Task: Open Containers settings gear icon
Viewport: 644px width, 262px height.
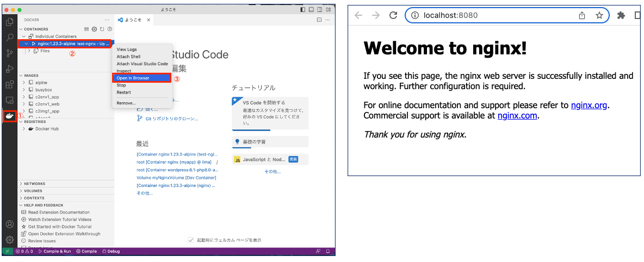Action: click(94, 29)
